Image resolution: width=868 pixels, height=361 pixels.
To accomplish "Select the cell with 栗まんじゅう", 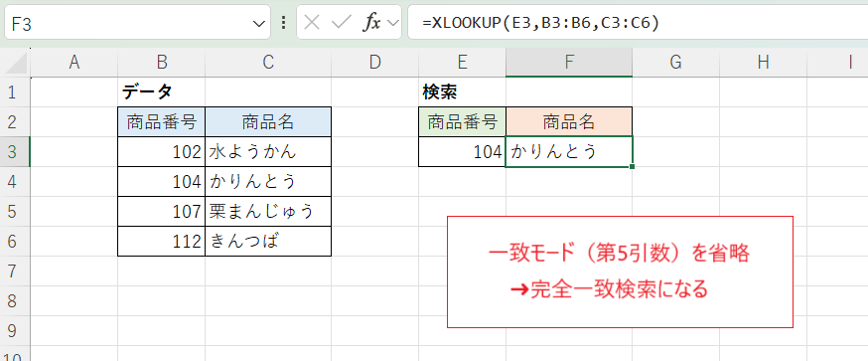I will (x=268, y=212).
